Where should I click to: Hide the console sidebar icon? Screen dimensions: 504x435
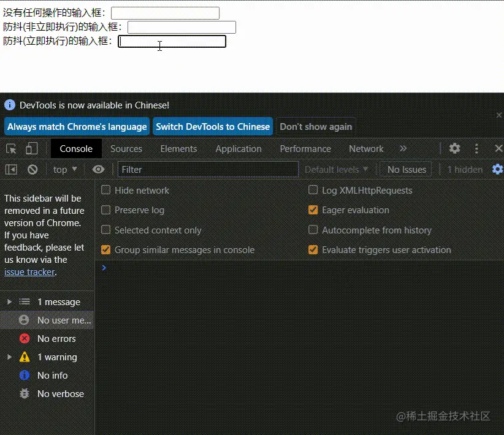(11, 169)
